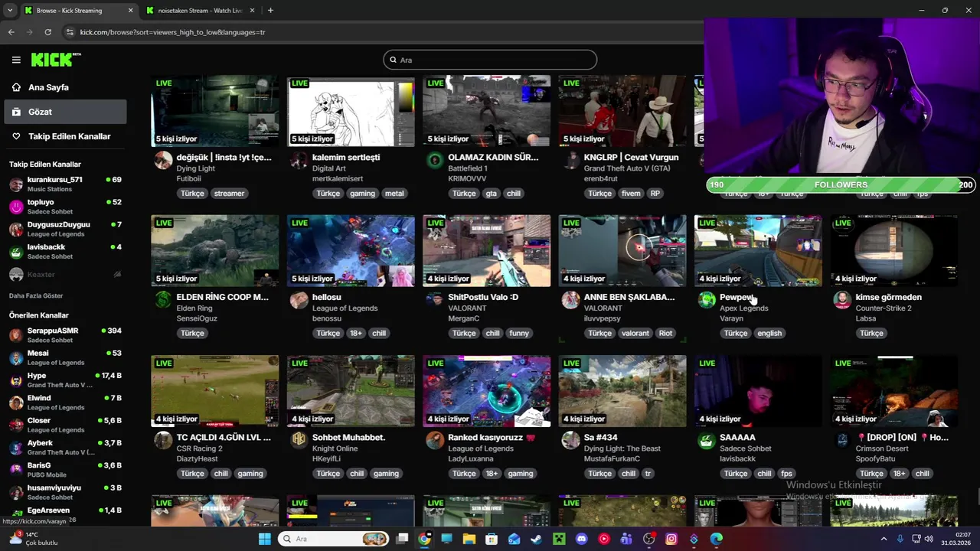Focus the Kick Ara search box
Image resolution: width=980 pixels, height=551 pixels.
tap(490, 60)
